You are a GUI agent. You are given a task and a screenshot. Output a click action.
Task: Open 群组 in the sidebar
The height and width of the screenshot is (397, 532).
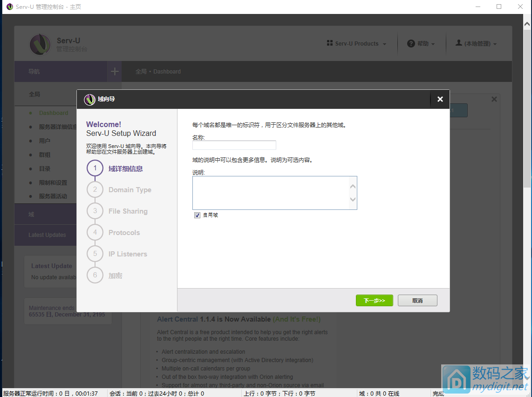pos(45,155)
